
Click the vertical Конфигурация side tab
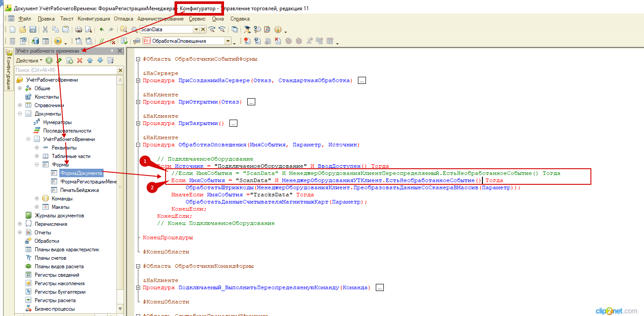(x=8, y=69)
